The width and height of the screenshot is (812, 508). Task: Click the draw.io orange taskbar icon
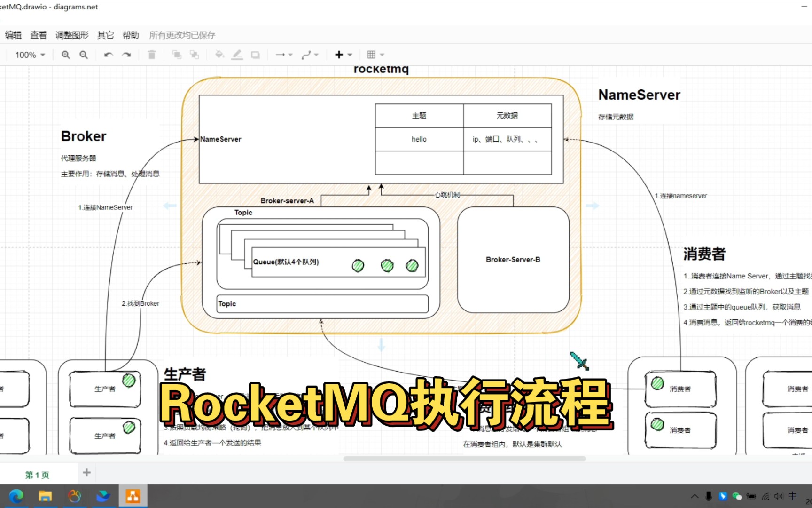[x=133, y=496]
